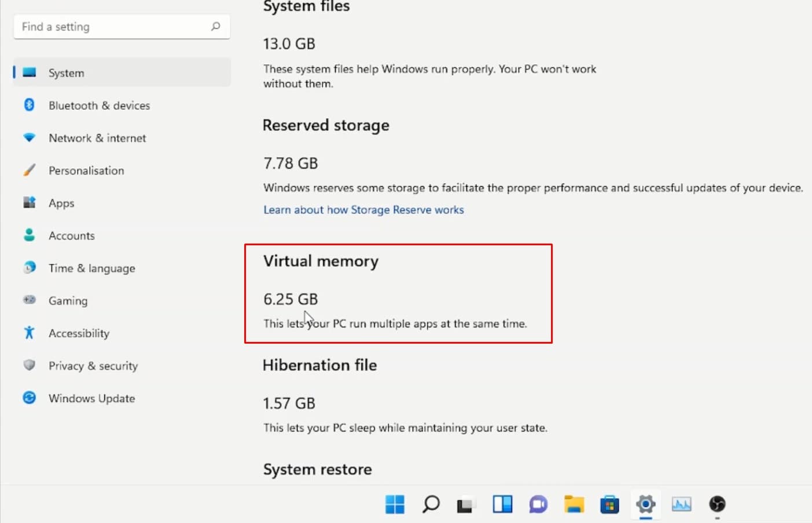Open Teams Chat from the taskbar
Image resolution: width=812 pixels, height=523 pixels.
(538, 504)
